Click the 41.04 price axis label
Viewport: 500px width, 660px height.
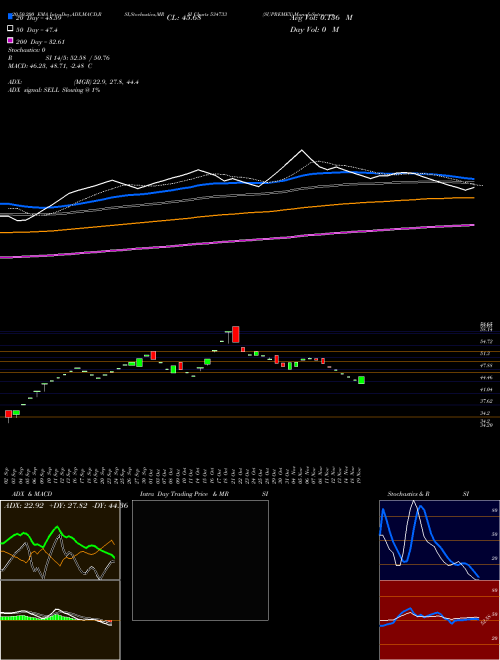point(486,389)
